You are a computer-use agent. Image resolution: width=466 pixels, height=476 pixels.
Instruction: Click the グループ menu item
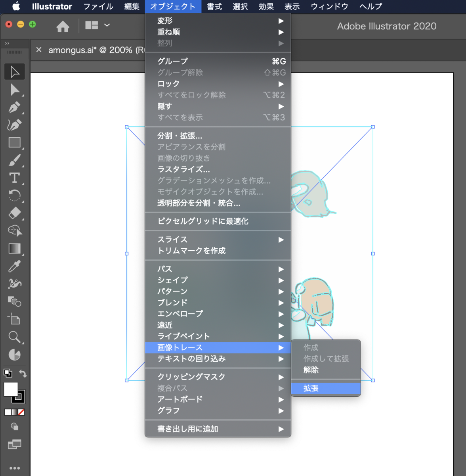pyautogui.click(x=218, y=61)
